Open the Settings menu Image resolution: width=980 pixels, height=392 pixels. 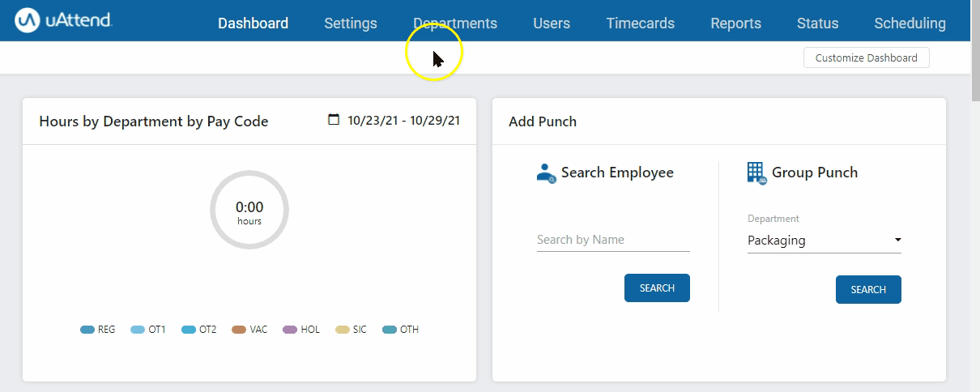tap(350, 23)
